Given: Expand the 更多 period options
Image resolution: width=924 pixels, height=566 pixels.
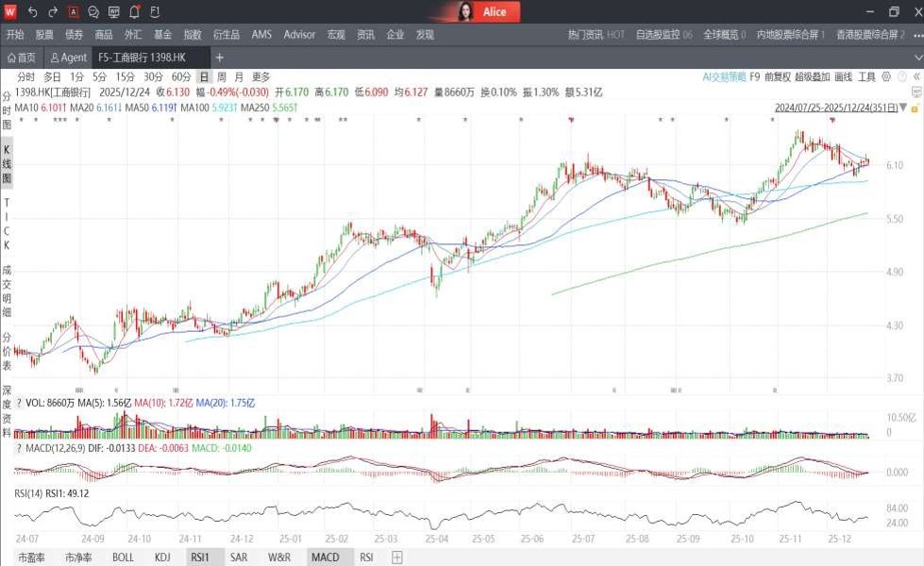Looking at the screenshot, I should coord(260,76).
